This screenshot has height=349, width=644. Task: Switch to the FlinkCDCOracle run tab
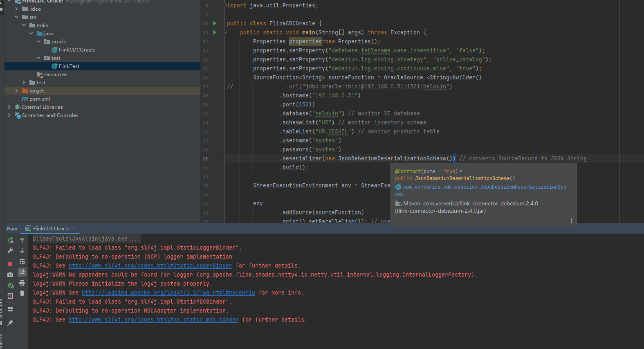[x=51, y=229]
